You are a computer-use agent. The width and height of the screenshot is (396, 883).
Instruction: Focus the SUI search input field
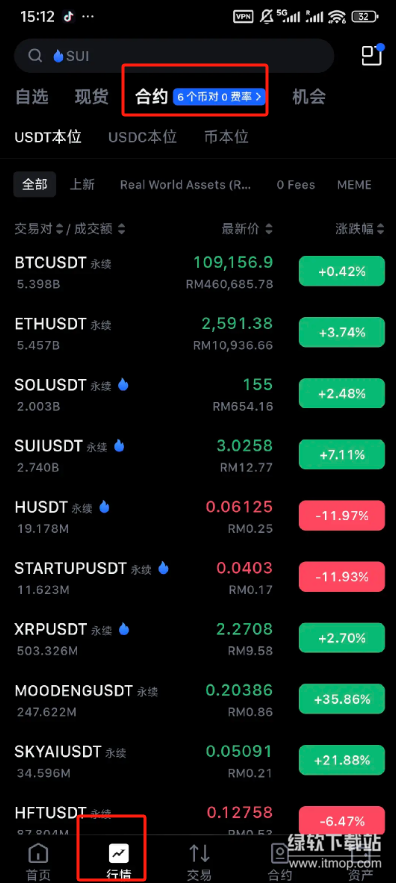[x=174, y=56]
